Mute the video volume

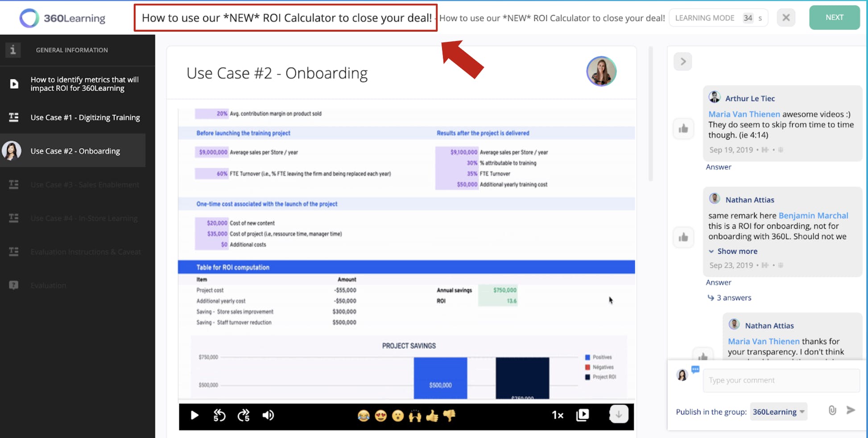[x=268, y=416]
